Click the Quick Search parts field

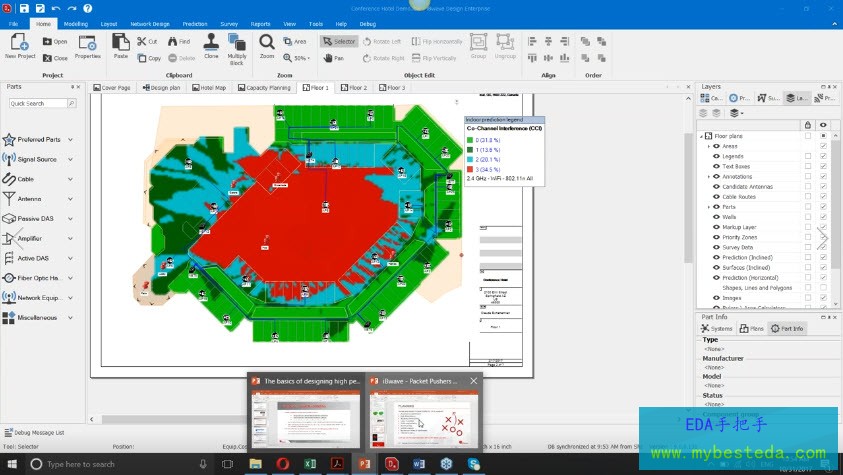[38, 103]
